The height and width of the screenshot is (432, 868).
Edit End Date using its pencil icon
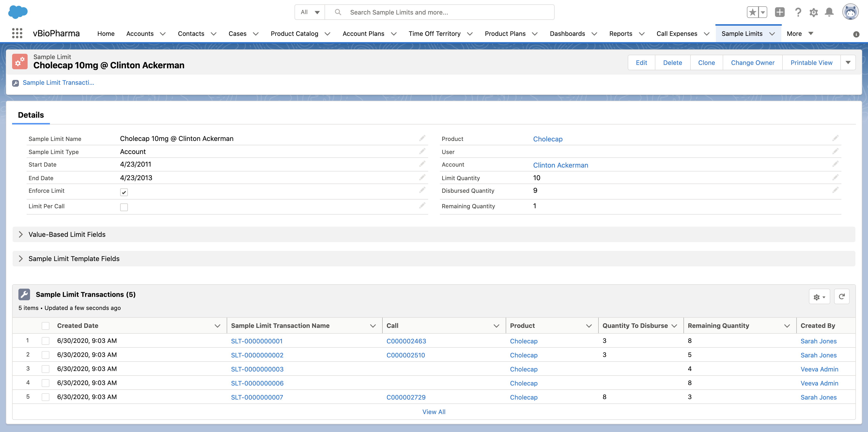[422, 177]
